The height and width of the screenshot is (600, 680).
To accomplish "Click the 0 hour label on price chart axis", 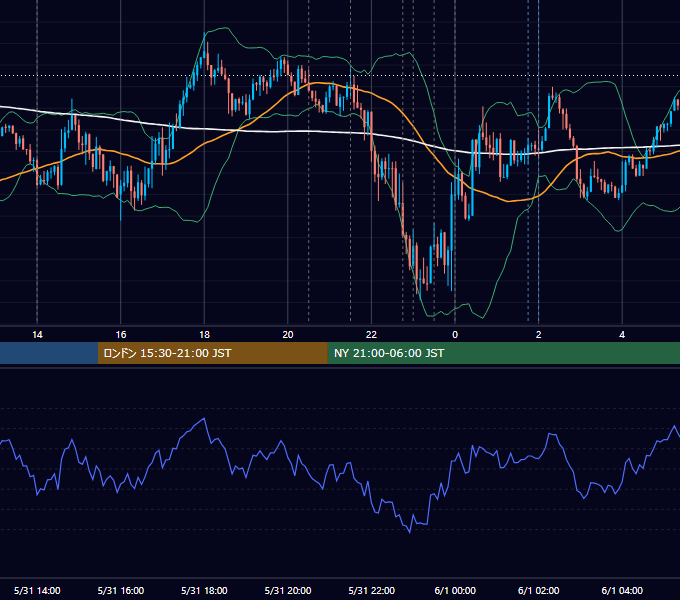I will [455, 335].
